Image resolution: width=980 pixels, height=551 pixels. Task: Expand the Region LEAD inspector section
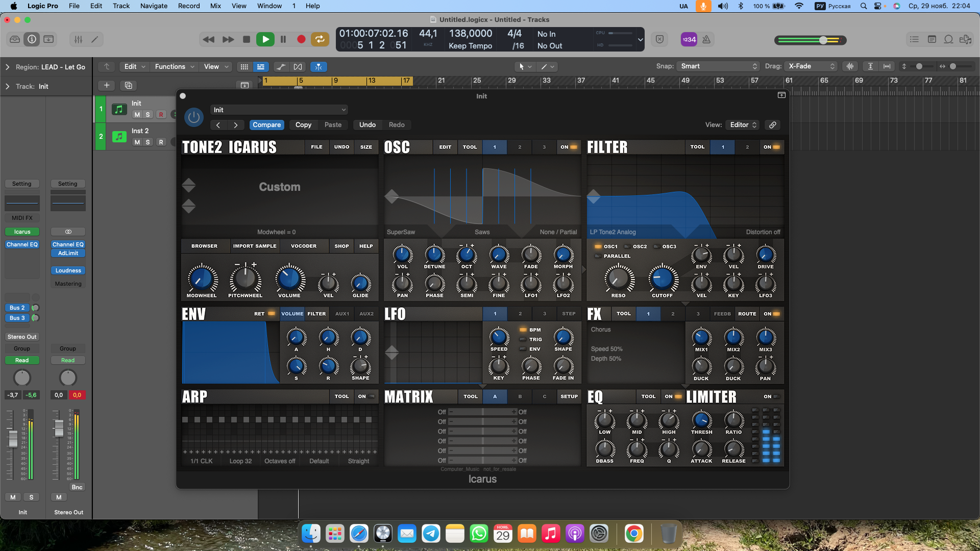point(7,67)
